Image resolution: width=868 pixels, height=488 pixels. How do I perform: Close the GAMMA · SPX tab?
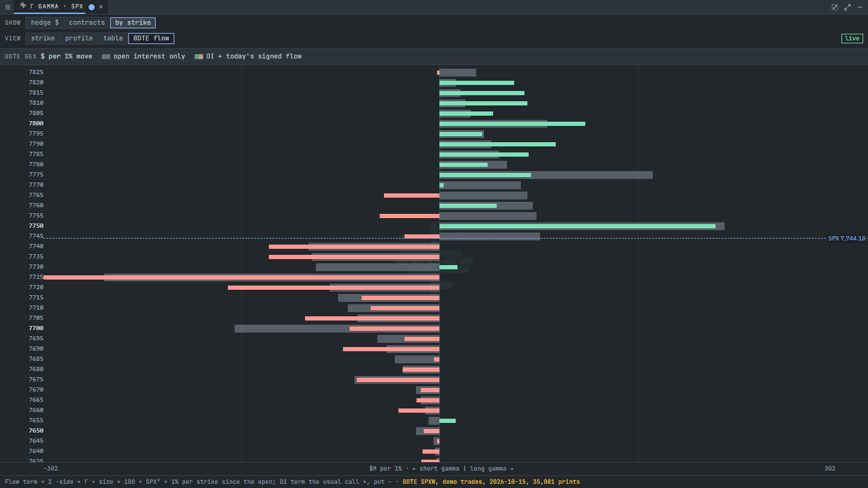(101, 7)
